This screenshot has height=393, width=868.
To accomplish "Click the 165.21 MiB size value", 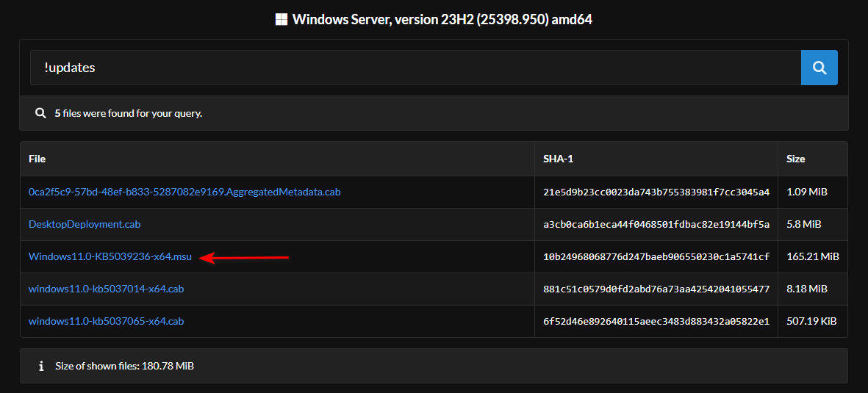I will (813, 257).
